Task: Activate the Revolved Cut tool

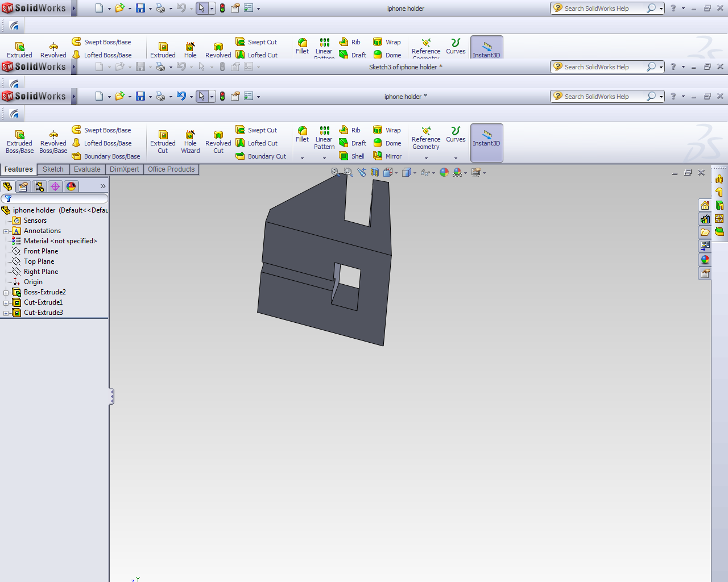Action: coord(218,142)
